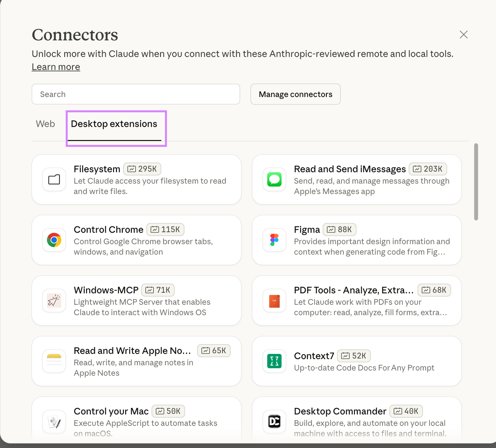The width and height of the screenshot is (496, 448).
Task: Open the Context7 extension title
Action: pos(314,356)
